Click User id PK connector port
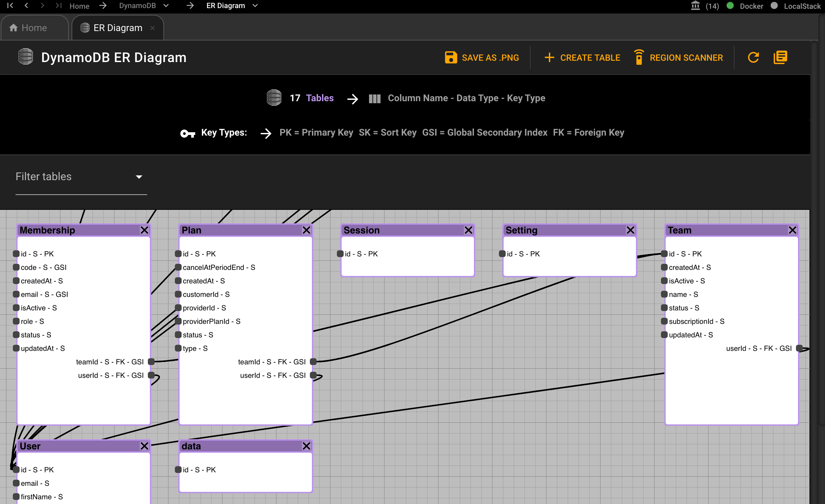The image size is (825, 504). click(x=16, y=470)
